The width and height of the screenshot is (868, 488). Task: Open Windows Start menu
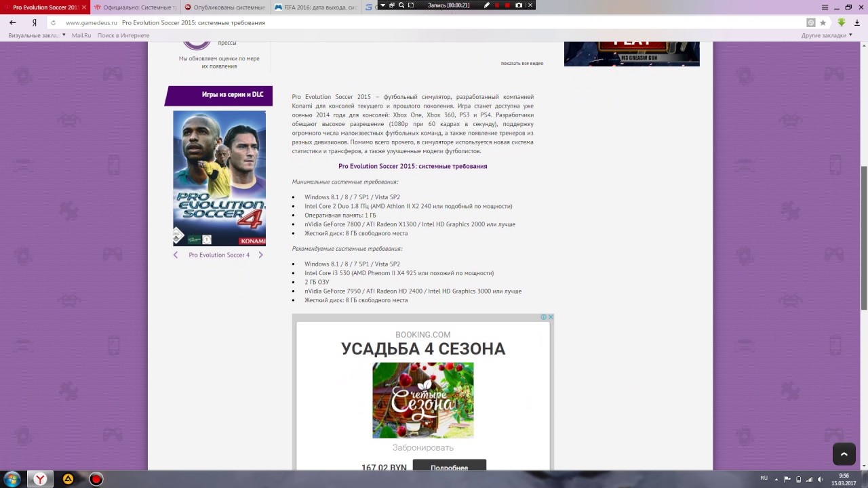click(x=12, y=479)
